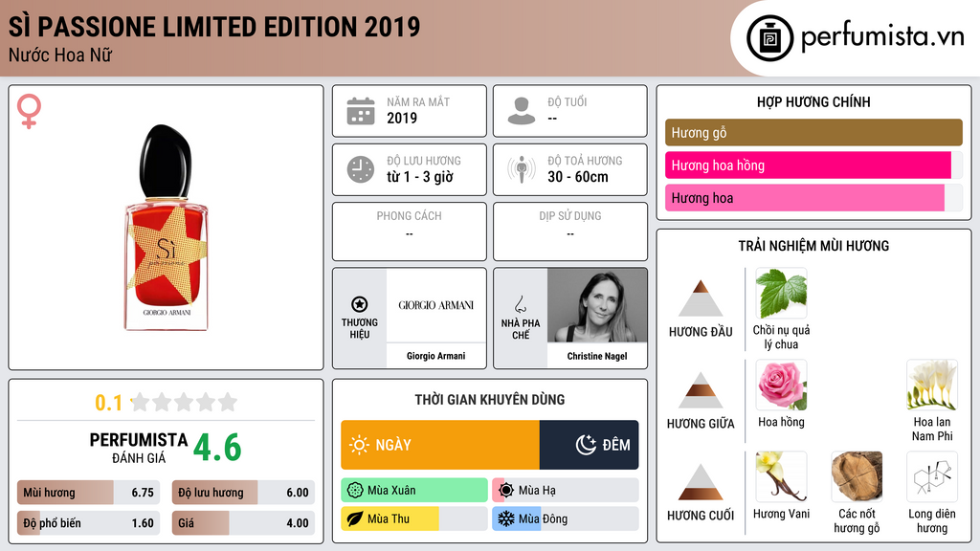Click the Christine Nagel perfumer name
The height and width of the screenshot is (551, 980).
click(597, 356)
